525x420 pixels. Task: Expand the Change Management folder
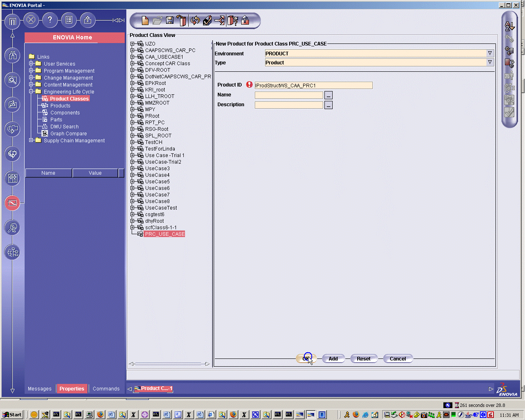point(31,78)
